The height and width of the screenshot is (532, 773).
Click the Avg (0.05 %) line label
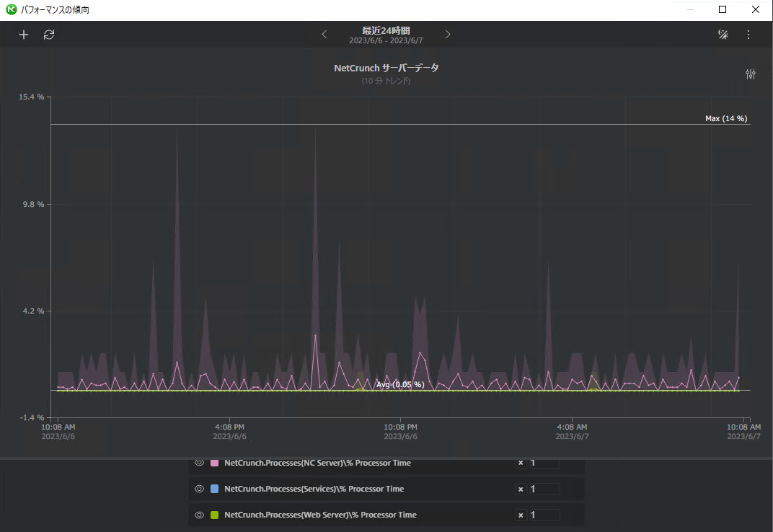pos(400,384)
